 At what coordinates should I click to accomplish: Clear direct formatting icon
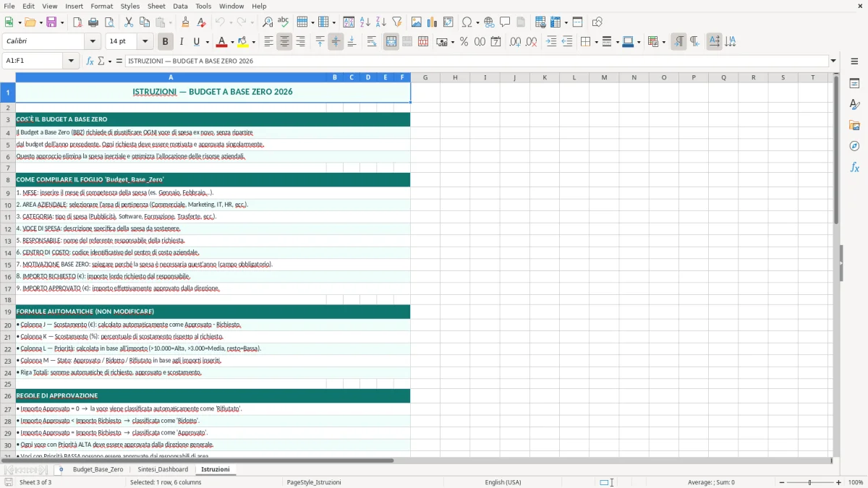tap(201, 22)
